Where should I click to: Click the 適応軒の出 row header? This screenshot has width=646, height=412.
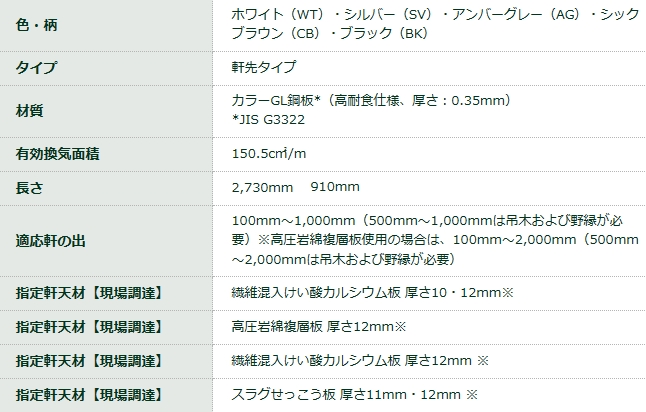[50, 240]
